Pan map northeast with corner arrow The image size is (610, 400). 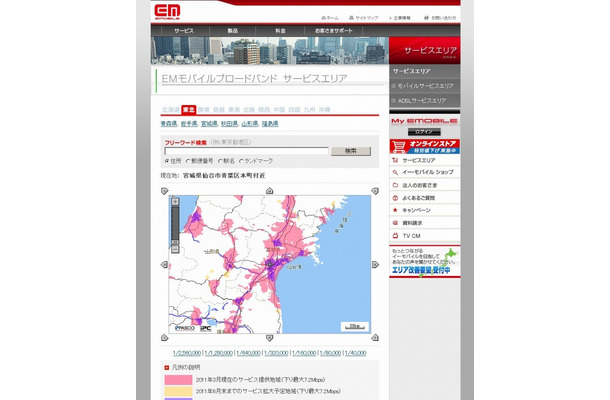[375, 191]
